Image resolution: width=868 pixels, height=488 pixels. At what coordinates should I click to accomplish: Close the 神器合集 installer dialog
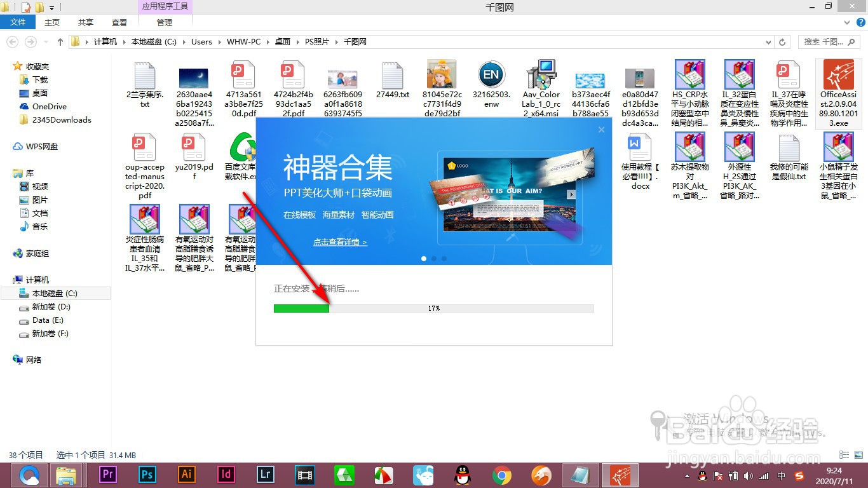(x=601, y=130)
